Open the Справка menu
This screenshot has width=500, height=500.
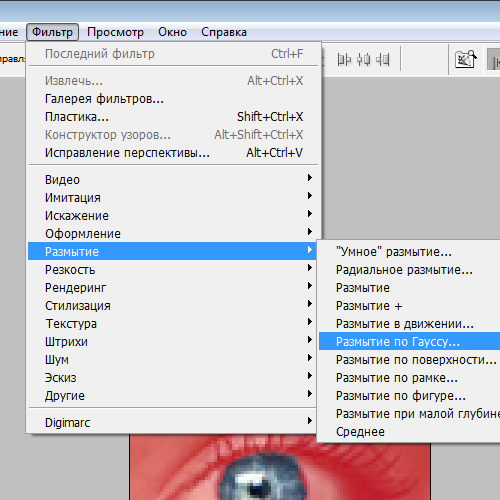tap(224, 32)
